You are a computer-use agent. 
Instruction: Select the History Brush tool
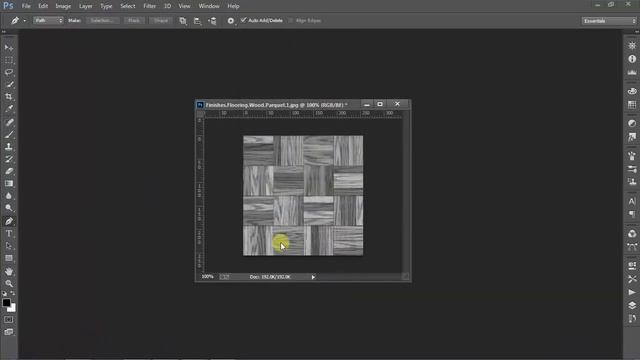pos(9,159)
